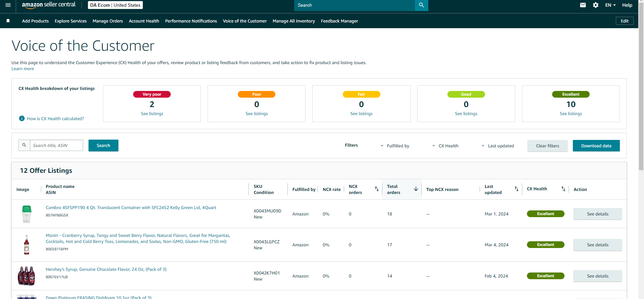See details for Hershey's Syrup listing
Screen dimensions: 644x299
tap(597, 276)
